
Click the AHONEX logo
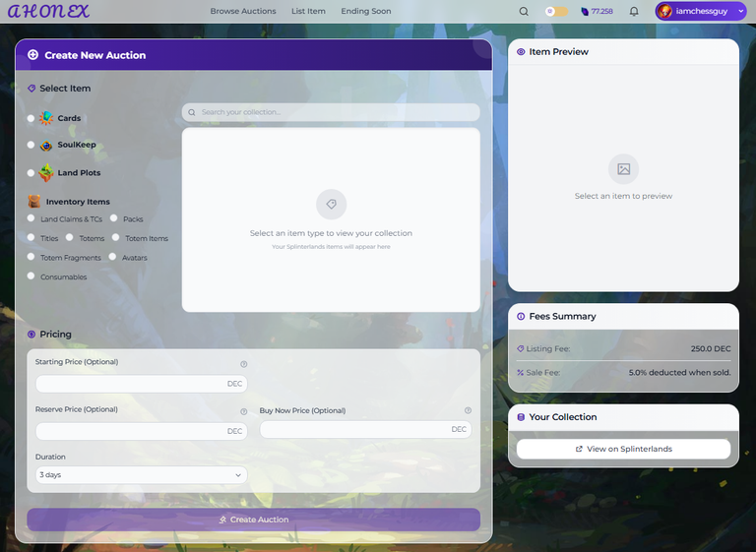48,11
